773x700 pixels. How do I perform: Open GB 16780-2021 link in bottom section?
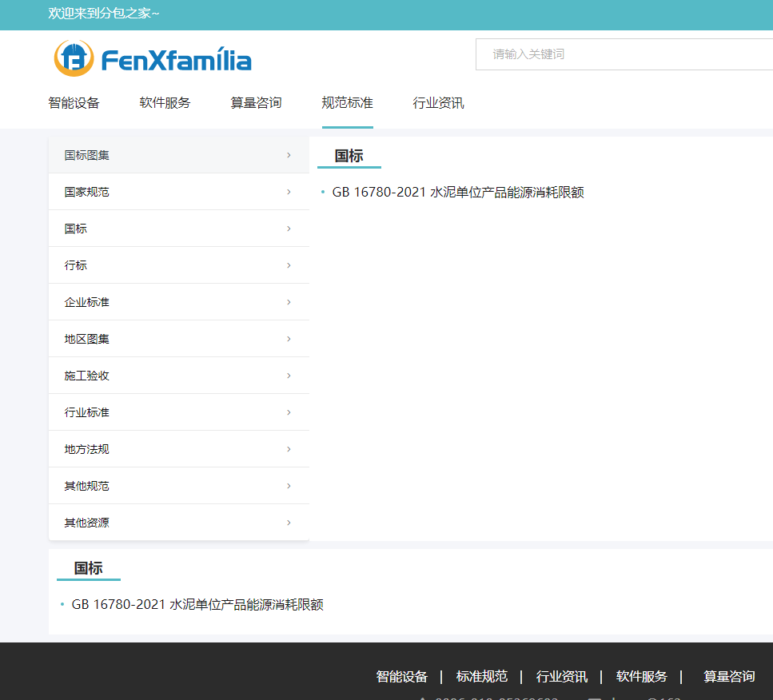pyautogui.click(x=197, y=605)
